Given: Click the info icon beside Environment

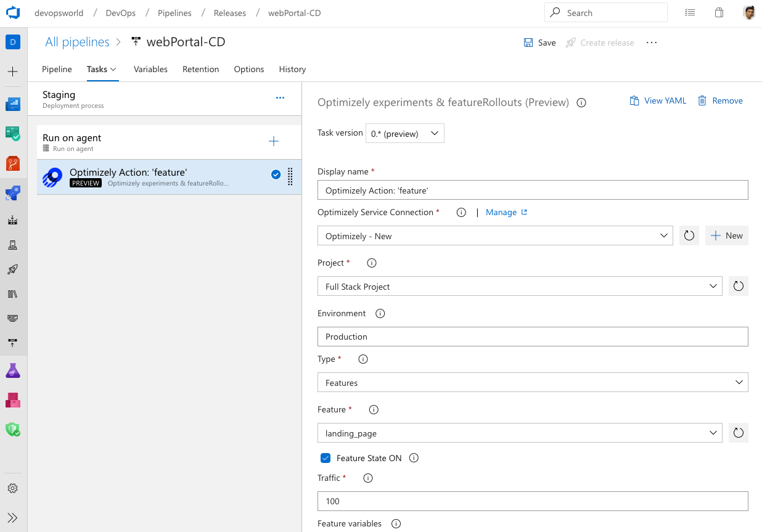Looking at the screenshot, I should coord(380,314).
